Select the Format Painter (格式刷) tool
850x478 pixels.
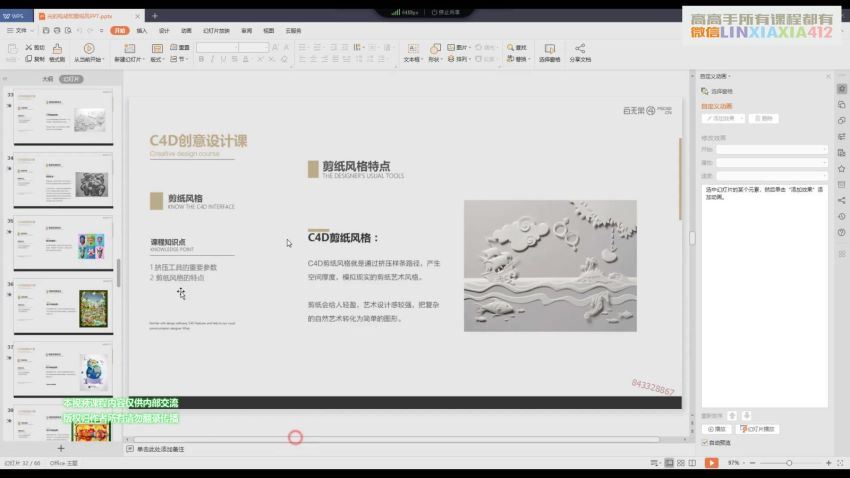point(57,53)
